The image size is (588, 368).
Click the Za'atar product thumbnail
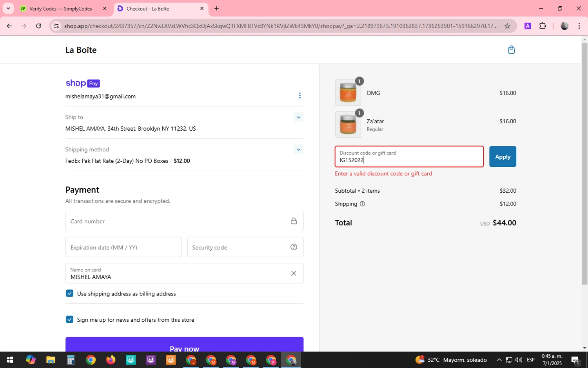click(x=348, y=124)
